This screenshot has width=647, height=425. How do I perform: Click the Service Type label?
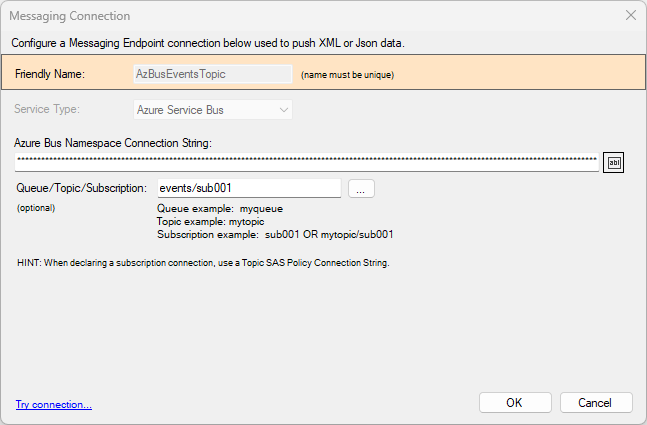point(48,108)
